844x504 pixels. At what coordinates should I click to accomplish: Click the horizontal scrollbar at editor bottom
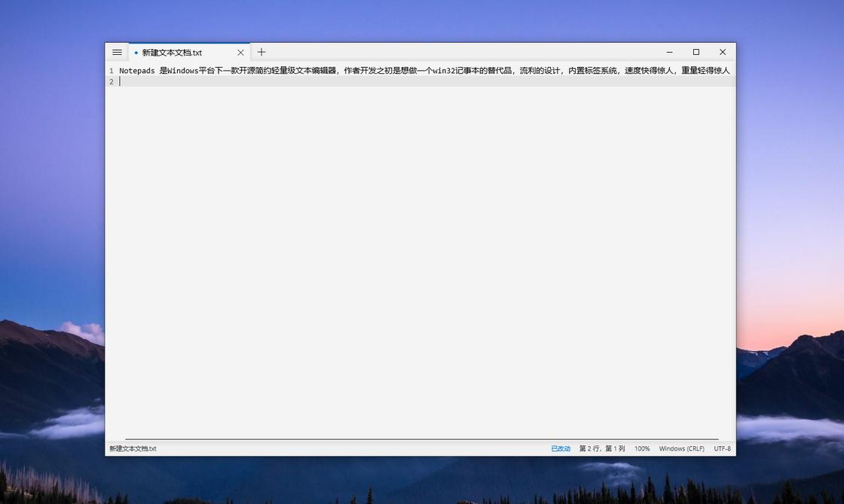(421, 438)
